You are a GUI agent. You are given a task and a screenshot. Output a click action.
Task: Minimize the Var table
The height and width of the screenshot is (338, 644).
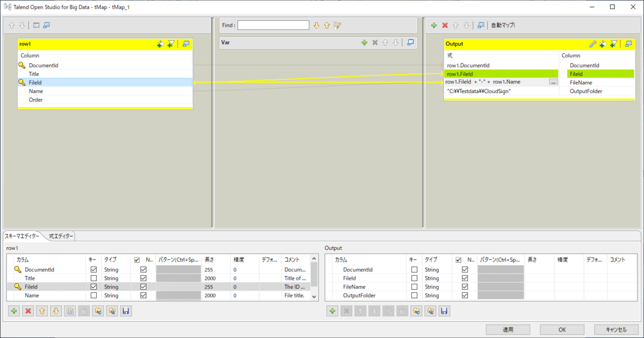click(411, 42)
